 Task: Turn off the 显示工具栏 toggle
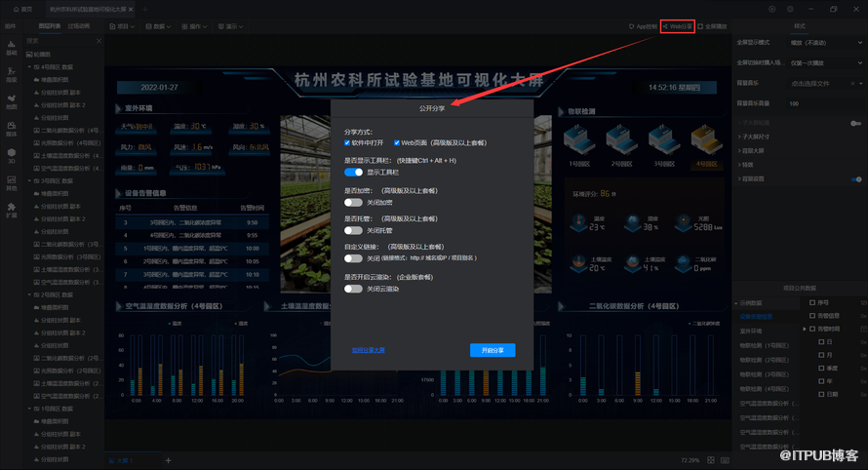pyautogui.click(x=353, y=172)
